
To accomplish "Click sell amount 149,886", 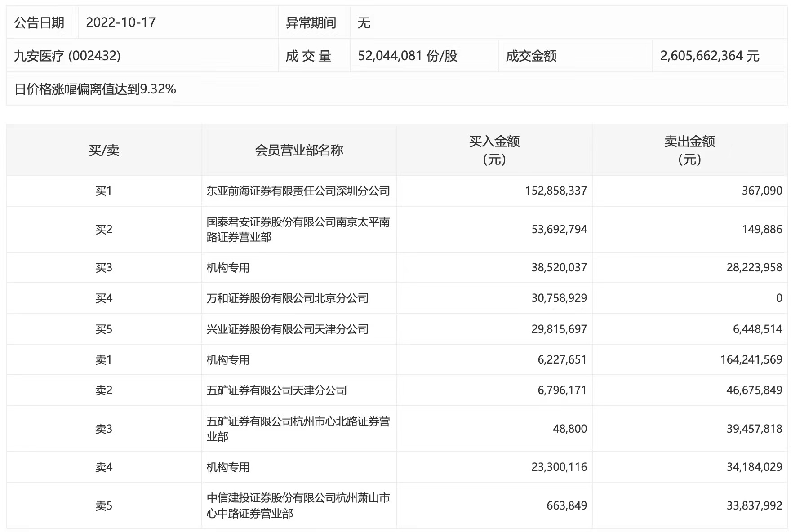I will tap(762, 229).
